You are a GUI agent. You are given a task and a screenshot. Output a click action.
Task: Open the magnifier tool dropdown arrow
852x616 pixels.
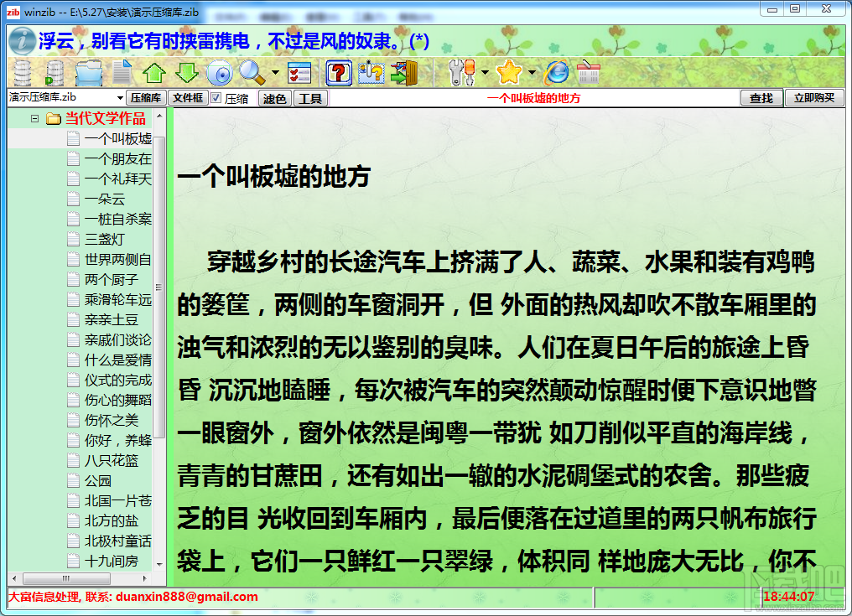(276, 73)
